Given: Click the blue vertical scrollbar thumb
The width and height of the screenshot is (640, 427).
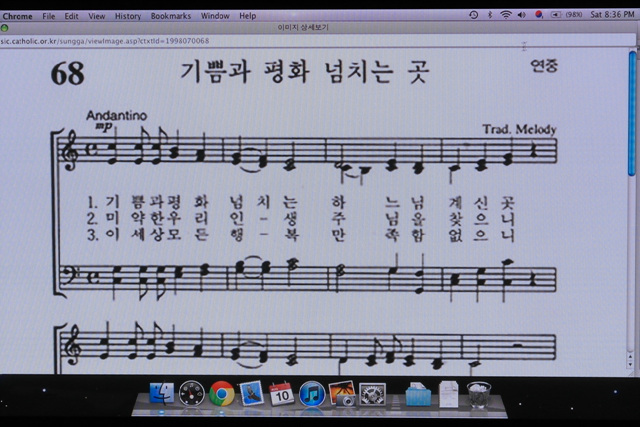Looking at the screenshot, I should (x=632, y=114).
